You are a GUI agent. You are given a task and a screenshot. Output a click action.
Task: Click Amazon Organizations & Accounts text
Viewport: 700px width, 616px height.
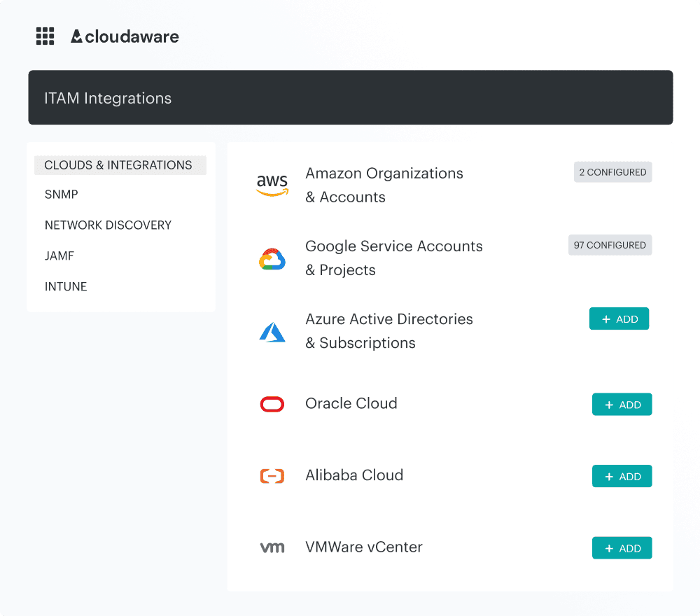(384, 185)
